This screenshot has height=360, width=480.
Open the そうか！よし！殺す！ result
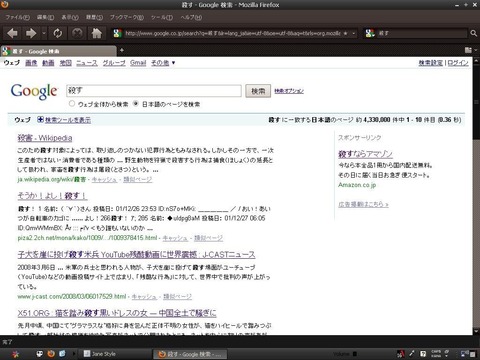coord(52,196)
